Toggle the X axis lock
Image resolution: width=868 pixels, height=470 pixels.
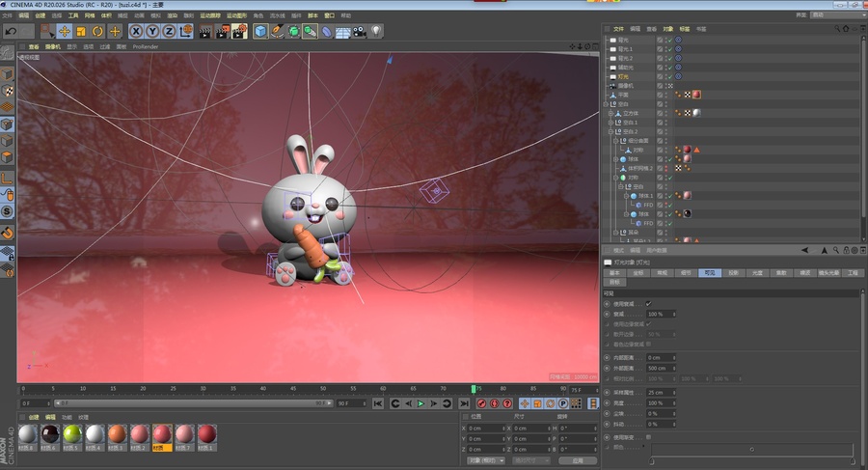coord(136,32)
